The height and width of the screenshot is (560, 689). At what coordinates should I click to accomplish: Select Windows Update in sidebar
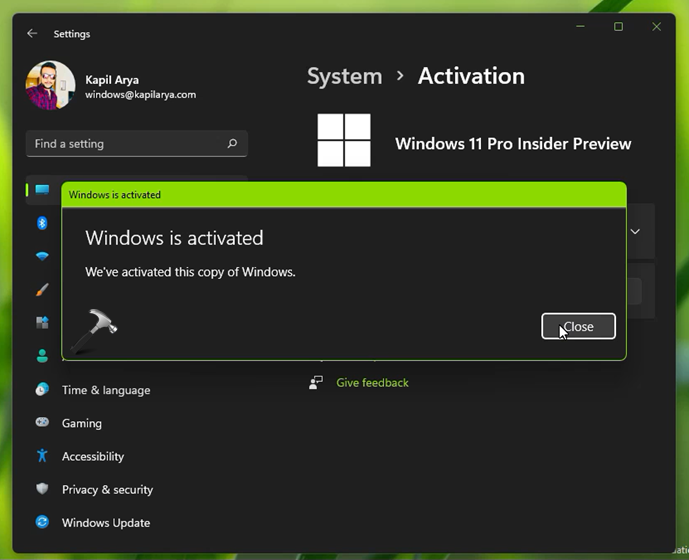pos(106,523)
